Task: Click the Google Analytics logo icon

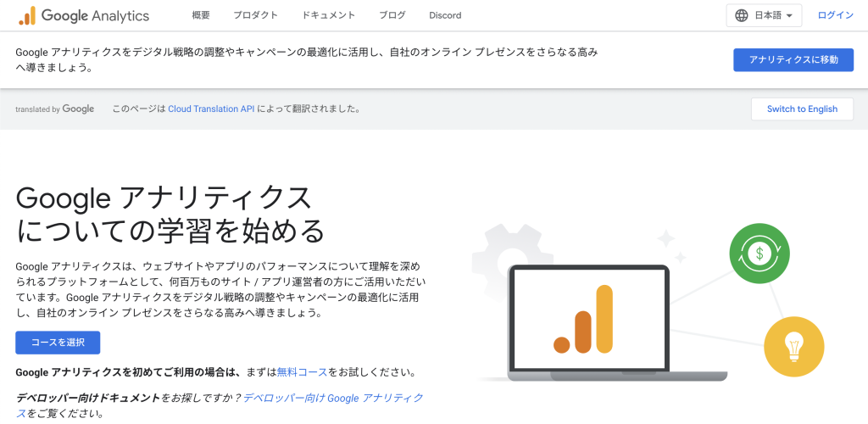Action: tap(26, 15)
